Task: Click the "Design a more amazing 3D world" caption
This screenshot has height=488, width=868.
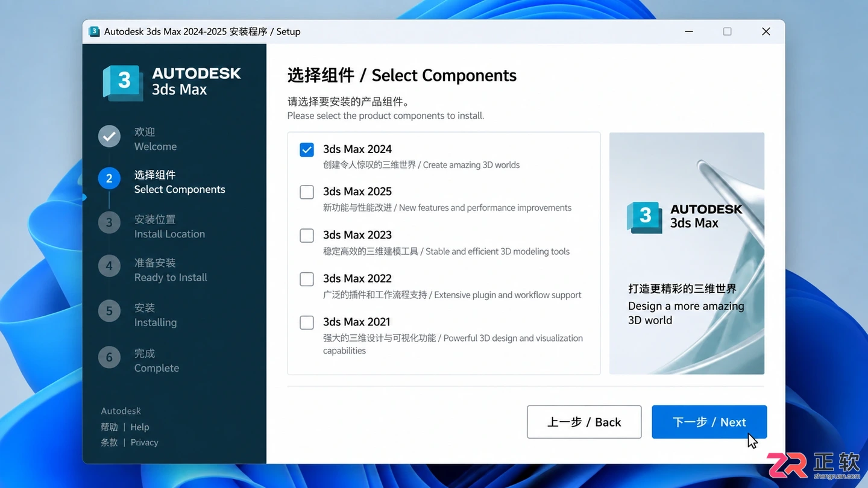Action: (x=686, y=313)
